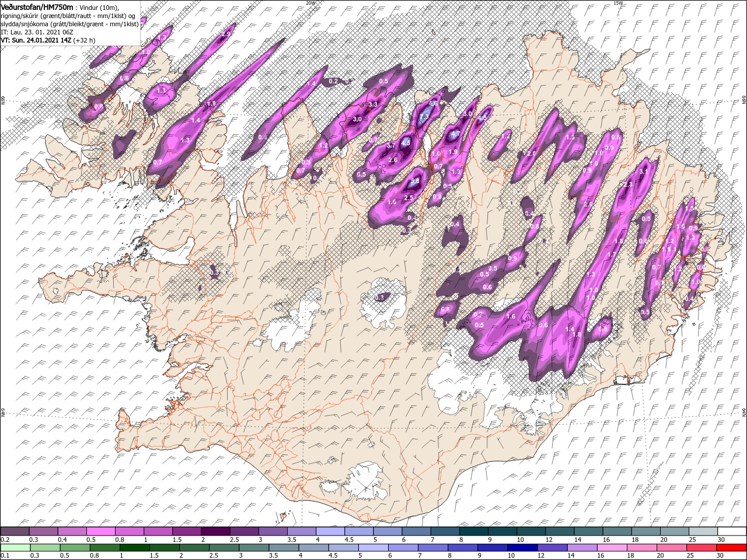747x560 pixels.
Task: Select the 5.8 snowfall value on the map
Action: [415, 181]
